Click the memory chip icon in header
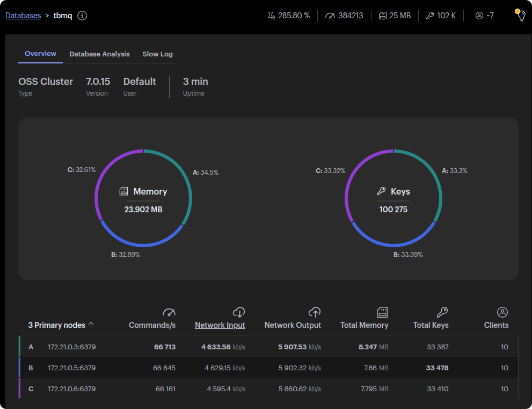532x409 pixels. pos(383,16)
